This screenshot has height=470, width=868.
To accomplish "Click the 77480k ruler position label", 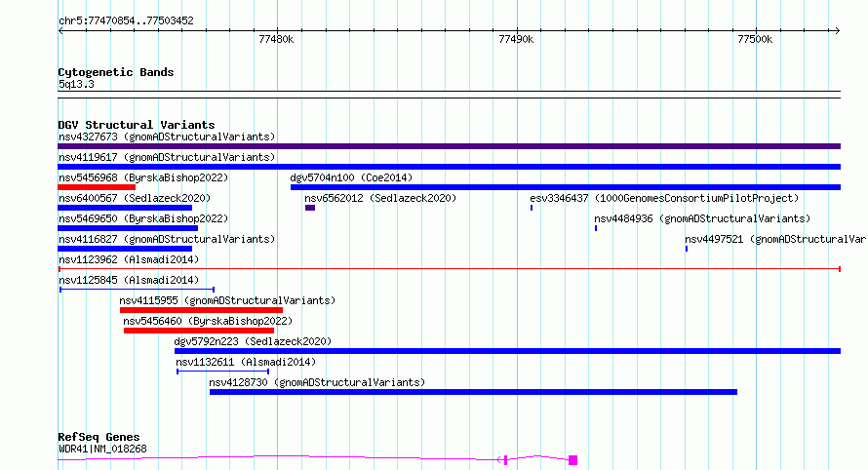I will (x=276, y=39).
